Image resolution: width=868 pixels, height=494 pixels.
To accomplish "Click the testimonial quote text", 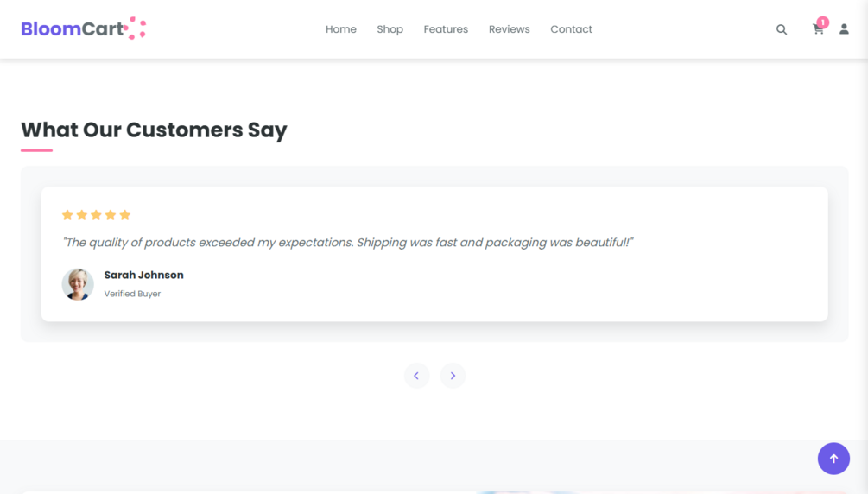I will (x=348, y=243).
